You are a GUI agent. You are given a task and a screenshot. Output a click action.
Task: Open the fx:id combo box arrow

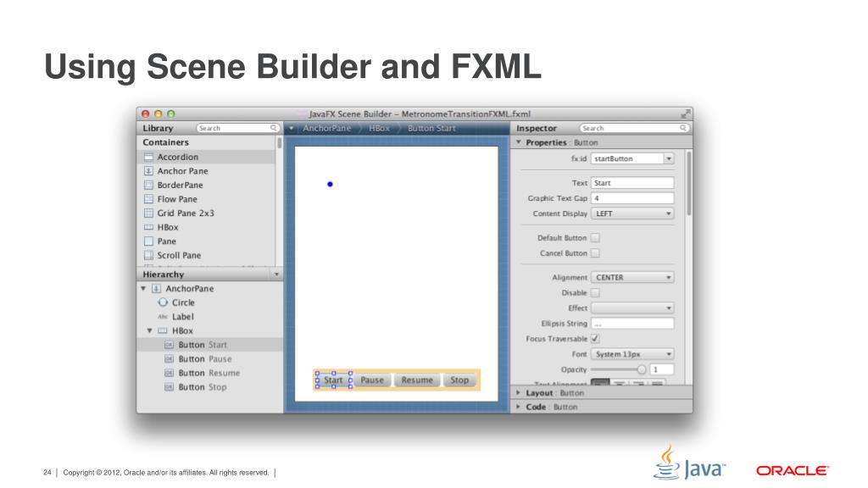pyautogui.click(x=669, y=158)
